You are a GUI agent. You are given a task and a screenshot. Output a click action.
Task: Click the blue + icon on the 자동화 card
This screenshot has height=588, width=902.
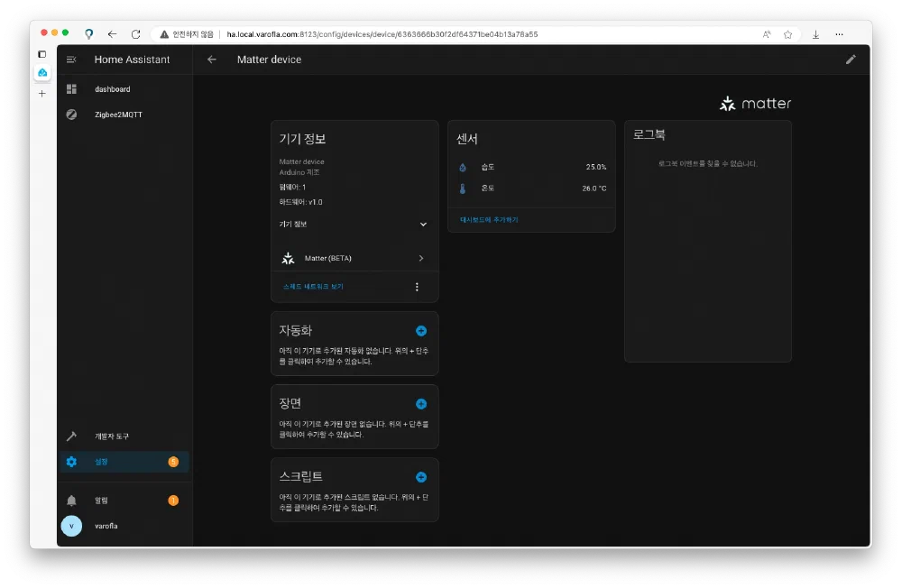coord(420,330)
